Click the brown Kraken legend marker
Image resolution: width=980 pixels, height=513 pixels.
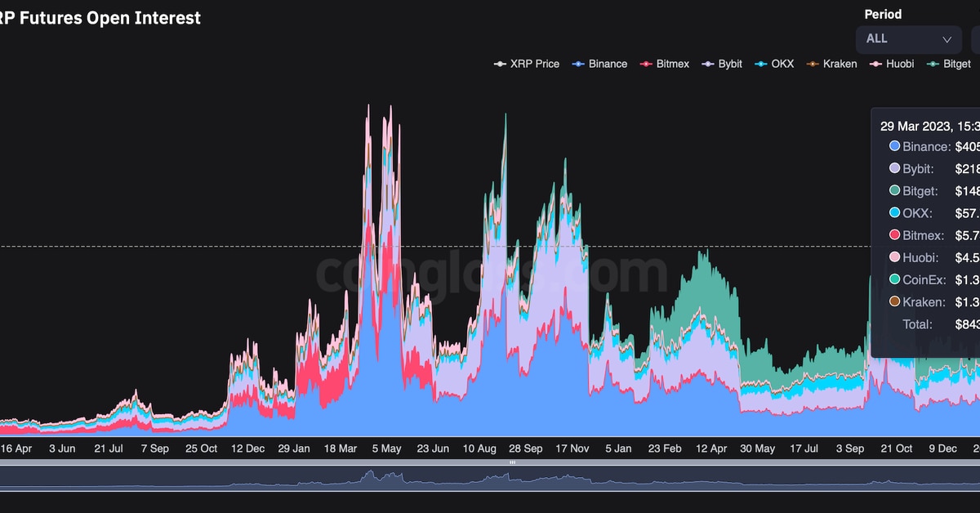[813, 64]
